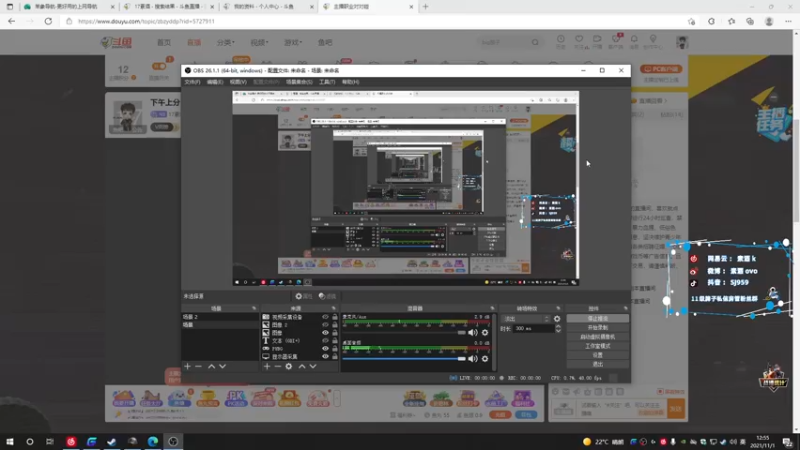Open Windows Start menu

(x=10, y=441)
